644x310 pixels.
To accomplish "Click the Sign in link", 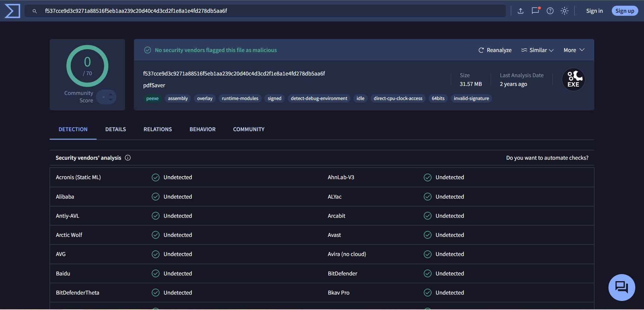I will 594,11.
